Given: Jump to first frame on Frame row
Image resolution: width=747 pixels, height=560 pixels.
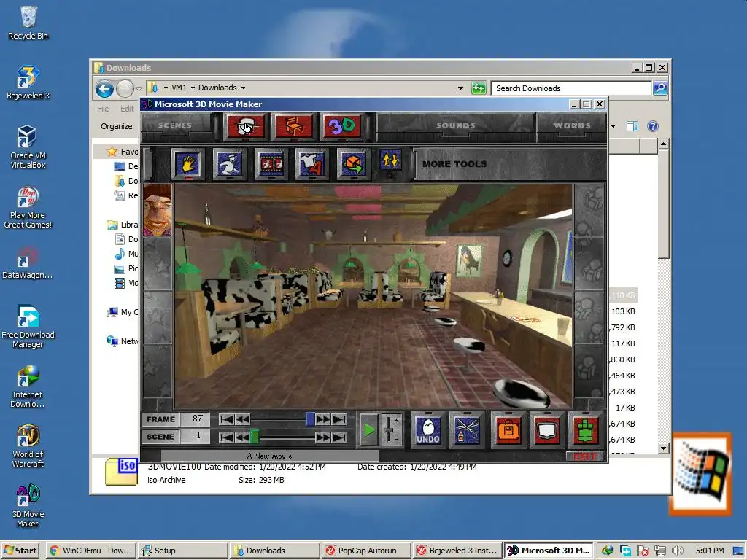Looking at the screenshot, I should [x=226, y=419].
